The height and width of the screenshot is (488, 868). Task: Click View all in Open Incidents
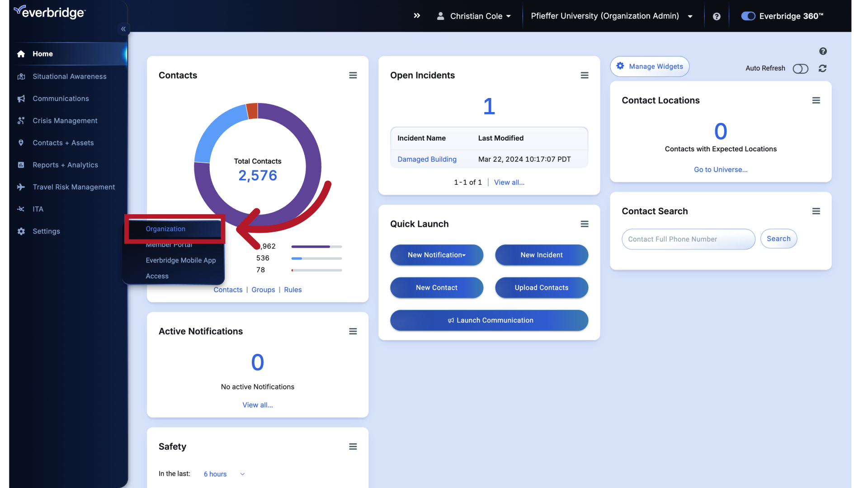coord(509,183)
